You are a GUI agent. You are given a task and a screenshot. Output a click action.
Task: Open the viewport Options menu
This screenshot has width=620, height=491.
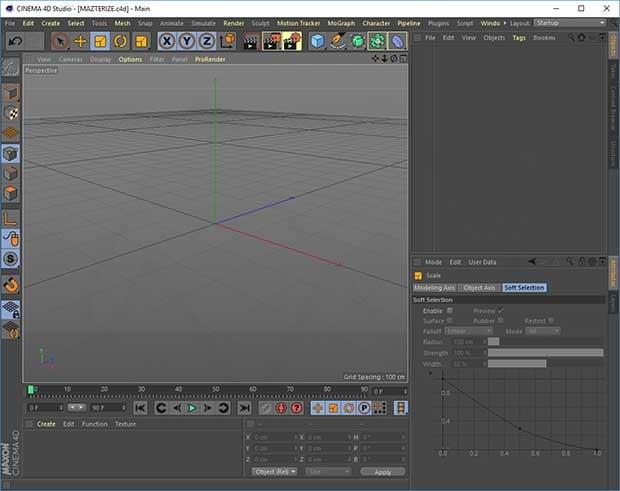[x=130, y=59]
